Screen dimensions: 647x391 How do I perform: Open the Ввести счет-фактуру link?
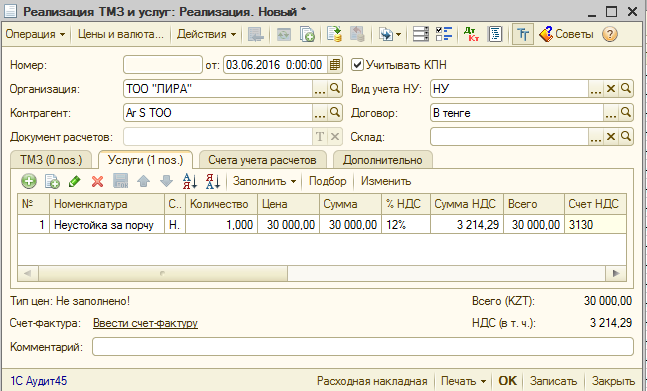145,323
